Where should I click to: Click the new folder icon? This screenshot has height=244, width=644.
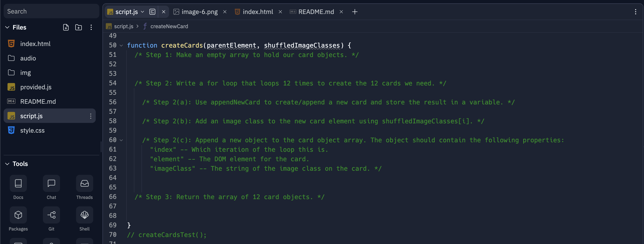(x=79, y=27)
